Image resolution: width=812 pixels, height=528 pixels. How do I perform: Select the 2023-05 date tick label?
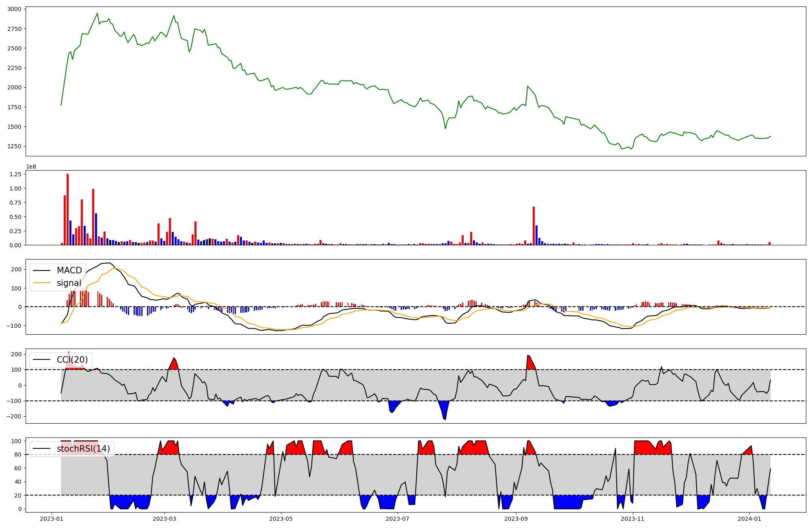[281, 519]
